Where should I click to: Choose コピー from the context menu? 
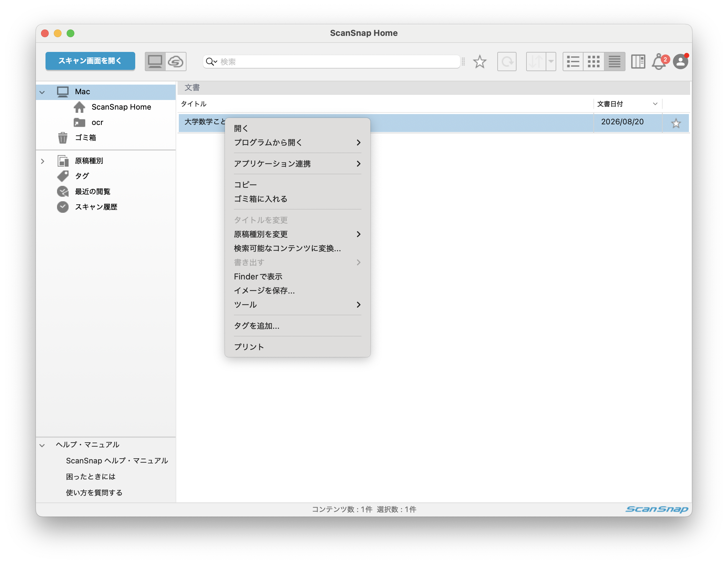(297, 185)
